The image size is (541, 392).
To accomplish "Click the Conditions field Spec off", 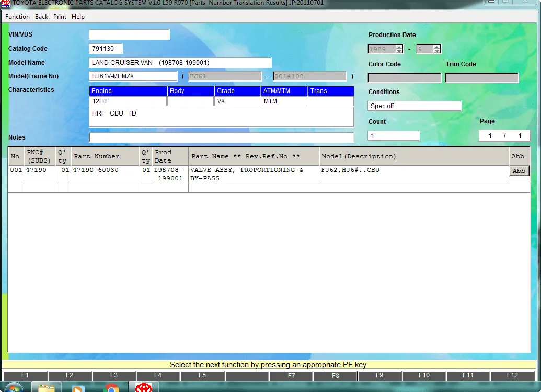I will (x=414, y=106).
